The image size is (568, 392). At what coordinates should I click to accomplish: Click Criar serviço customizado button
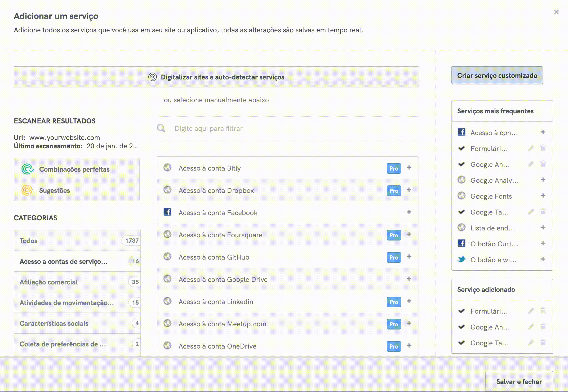click(x=497, y=75)
